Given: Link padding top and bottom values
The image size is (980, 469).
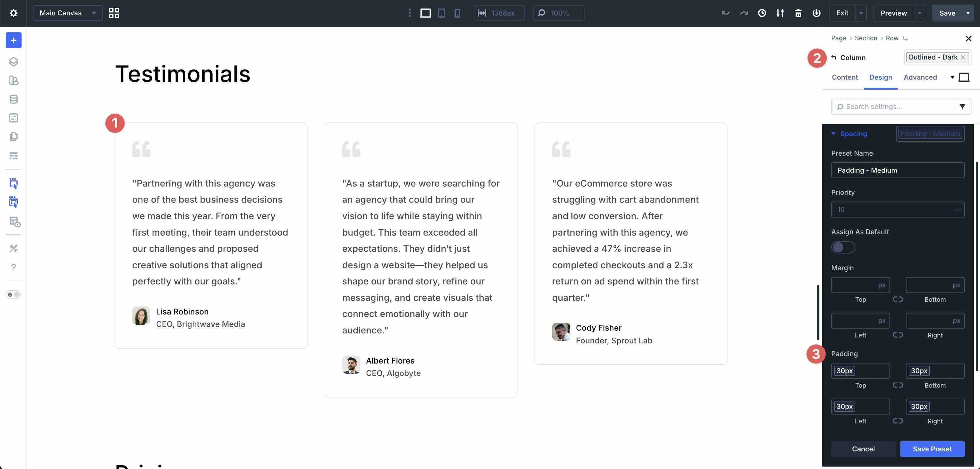Looking at the screenshot, I should pos(898,385).
